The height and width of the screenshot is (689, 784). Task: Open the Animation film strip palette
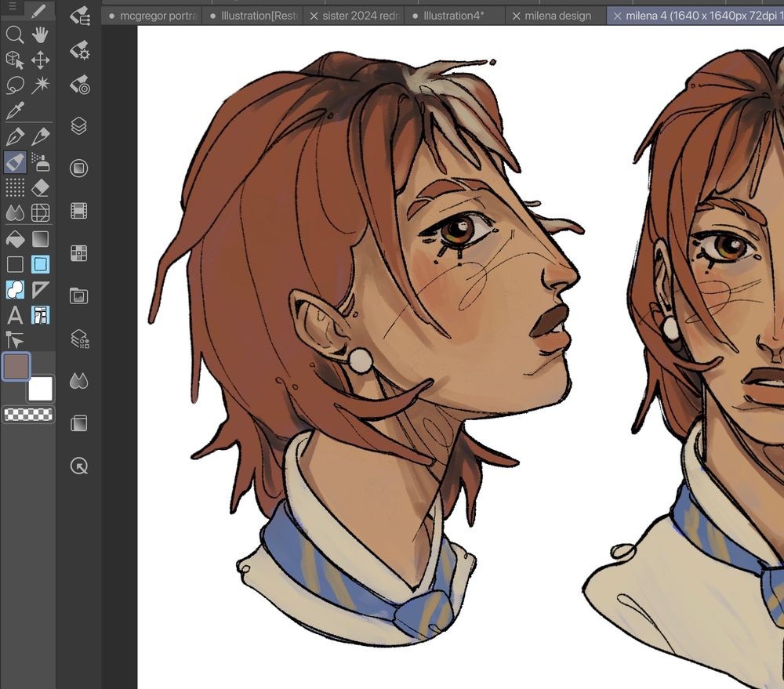[x=79, y=211]
